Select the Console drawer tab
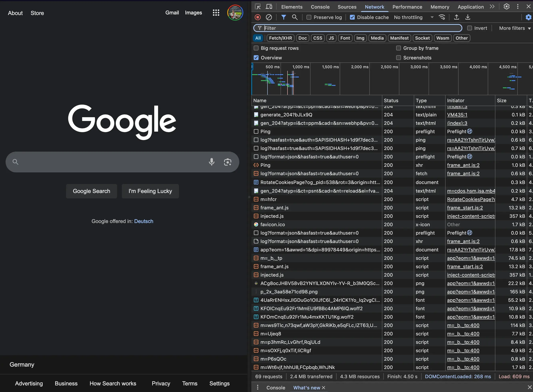533x392 pixels. (x=276, y=388)
